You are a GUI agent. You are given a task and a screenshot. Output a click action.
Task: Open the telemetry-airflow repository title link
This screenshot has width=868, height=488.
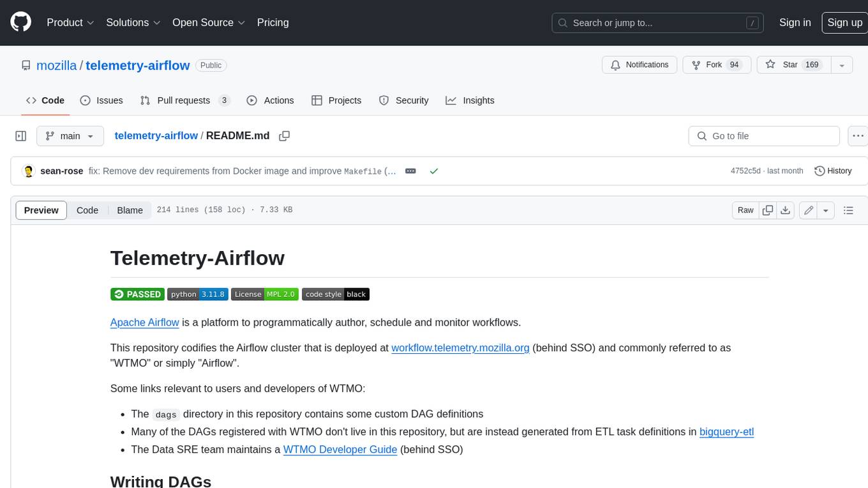(138, 65)
